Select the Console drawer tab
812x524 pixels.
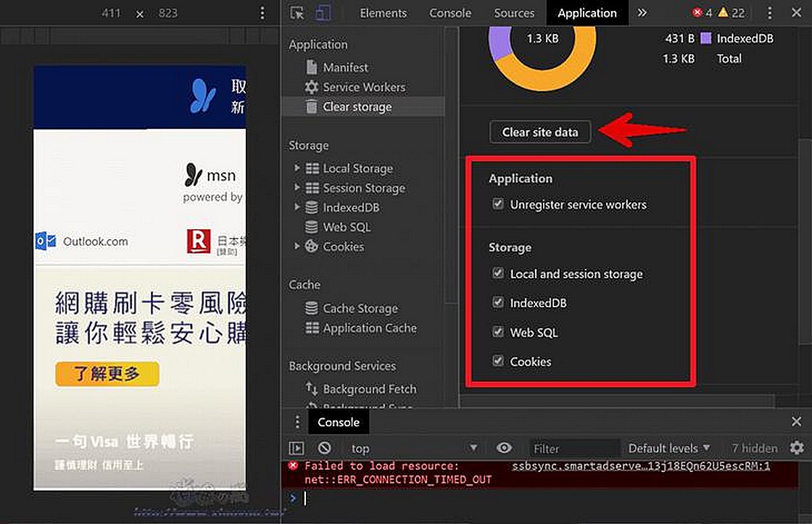point(338,422)
